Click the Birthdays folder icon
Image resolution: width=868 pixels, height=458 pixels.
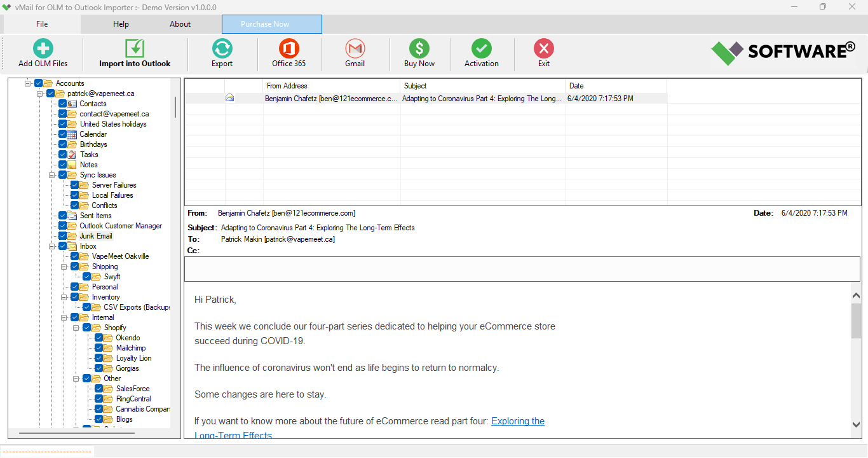72,144
